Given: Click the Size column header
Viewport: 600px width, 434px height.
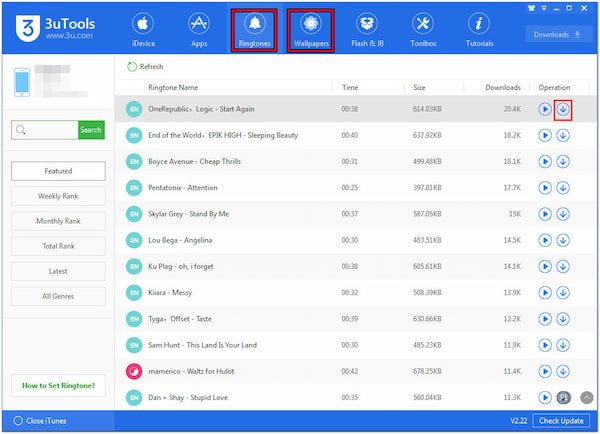Looking at the screenshot, I should pyautogui.click(x=419, y=88).
